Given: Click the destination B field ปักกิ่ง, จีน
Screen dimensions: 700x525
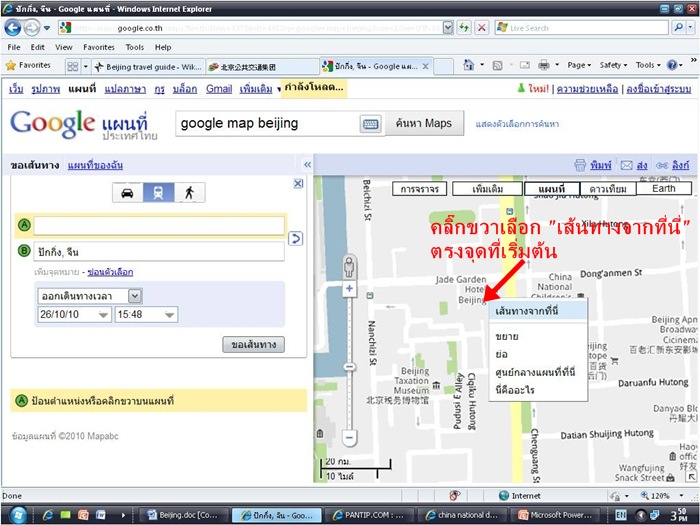Looking at the screenshot, I should pos(159,251).
